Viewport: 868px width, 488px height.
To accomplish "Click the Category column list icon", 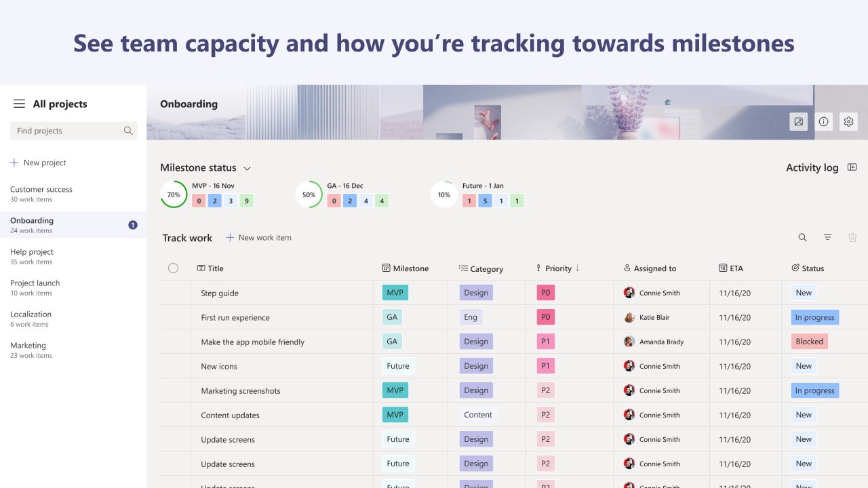I will click(463, 268).
